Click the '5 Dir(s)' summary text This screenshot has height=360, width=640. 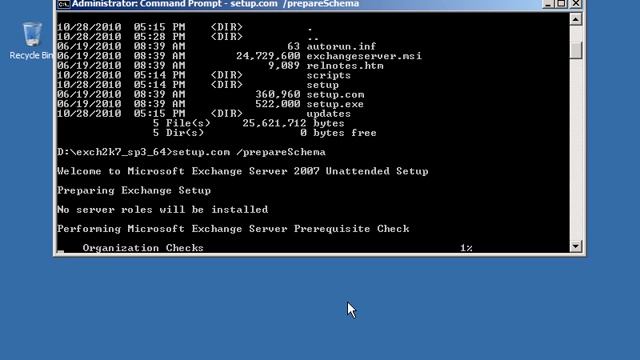coord(178,133)
